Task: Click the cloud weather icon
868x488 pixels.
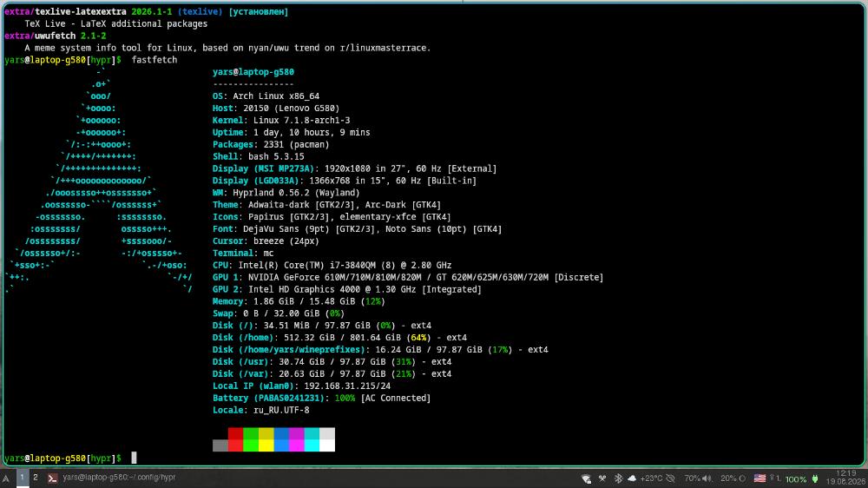Action: (632, 478)
